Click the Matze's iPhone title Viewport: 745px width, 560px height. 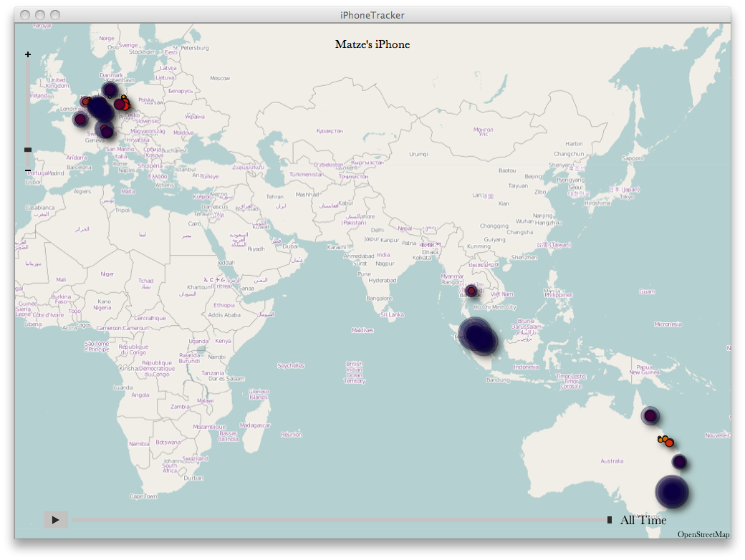coord(372,44)
